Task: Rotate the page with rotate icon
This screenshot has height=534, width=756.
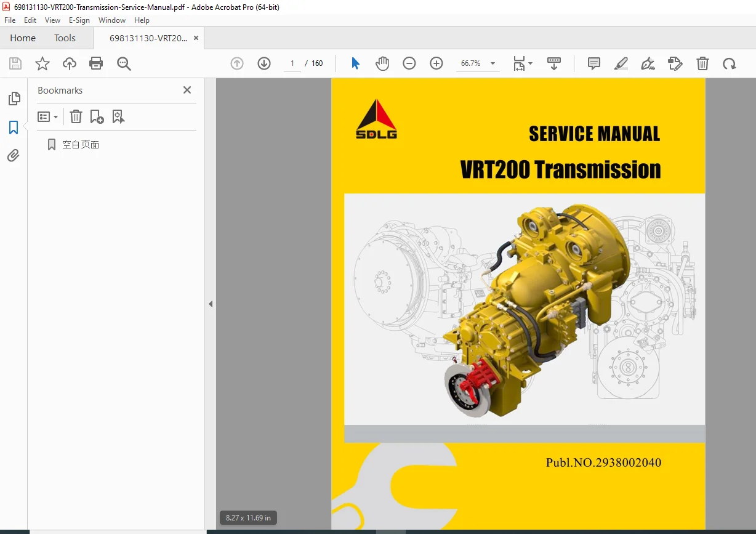Action: (730, 63)
